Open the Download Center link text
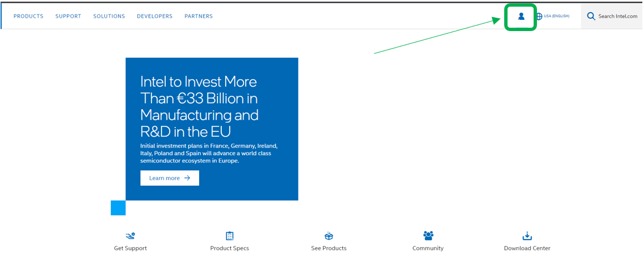Screen dimensions: 644x265 527,248
